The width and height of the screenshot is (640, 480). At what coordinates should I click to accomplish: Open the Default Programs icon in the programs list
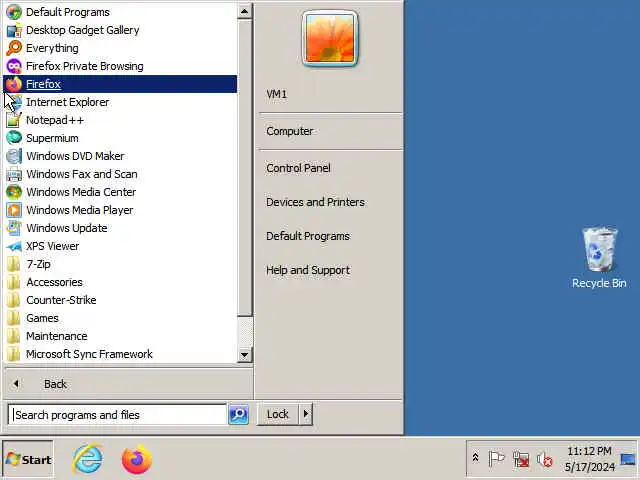(14, 12)
